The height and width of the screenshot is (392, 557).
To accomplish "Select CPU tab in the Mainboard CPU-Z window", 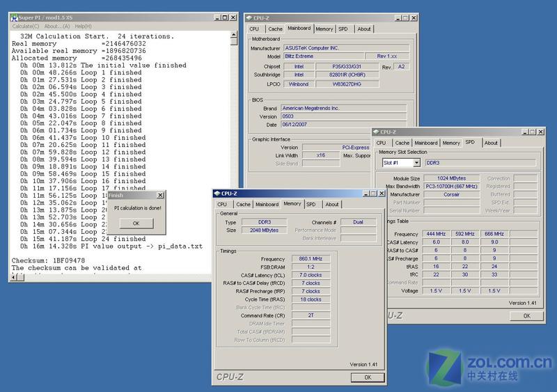I will tap(254, 29).
